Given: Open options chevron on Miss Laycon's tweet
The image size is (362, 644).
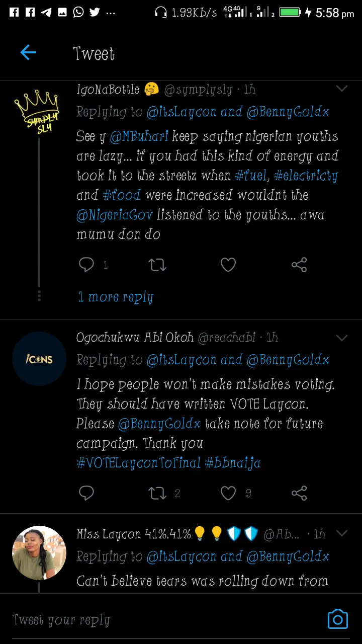Looking at the screenshot, I should (342, 533).
